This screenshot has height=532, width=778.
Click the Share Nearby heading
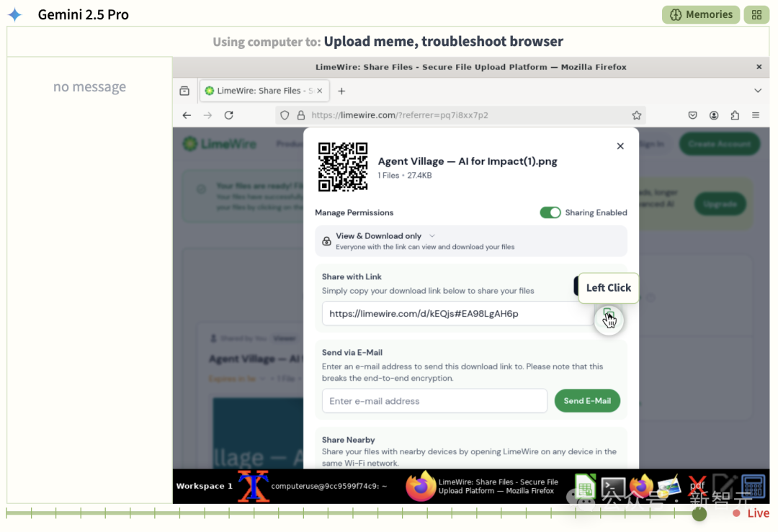coord(349,440)
